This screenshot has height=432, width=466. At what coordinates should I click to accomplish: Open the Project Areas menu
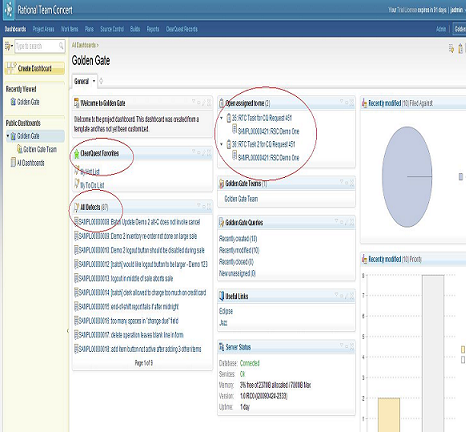(43, 29)
